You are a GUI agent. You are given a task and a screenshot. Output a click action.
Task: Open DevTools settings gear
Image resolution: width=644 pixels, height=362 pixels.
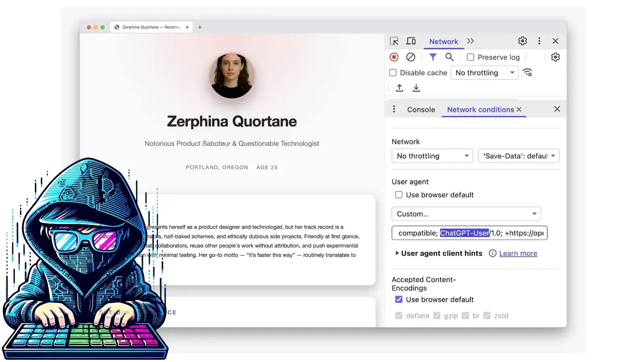point(522,41)
